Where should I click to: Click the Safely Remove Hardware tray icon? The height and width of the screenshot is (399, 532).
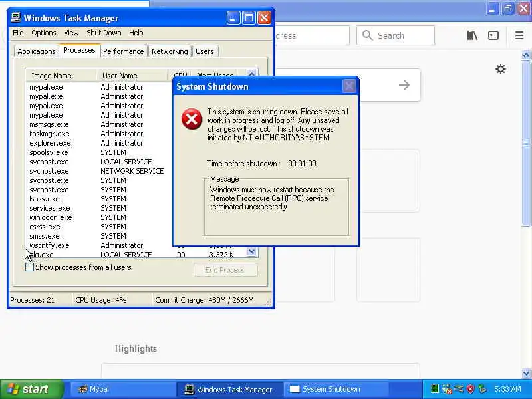coord(482,389)
